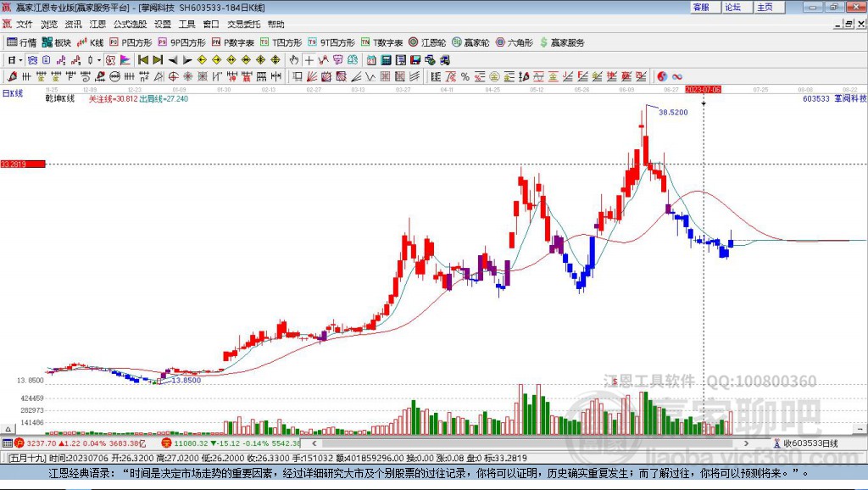The width and height of the screenshot is (868, 490).
Task: Select the n² square-number tool
Action: pyautogui.click(x=144, y=76)
